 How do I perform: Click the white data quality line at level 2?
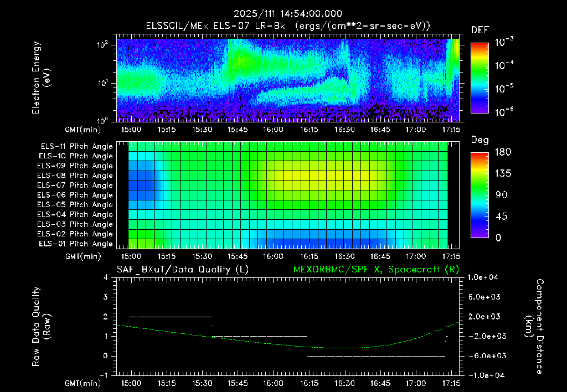coord(170,317)
